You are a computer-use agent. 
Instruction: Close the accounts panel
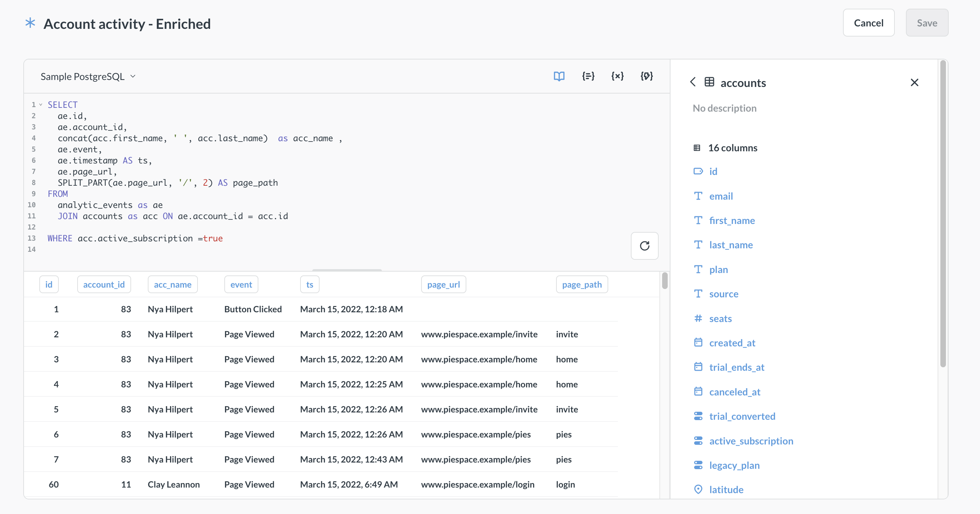pyautogui.click(x=915, y=82)
